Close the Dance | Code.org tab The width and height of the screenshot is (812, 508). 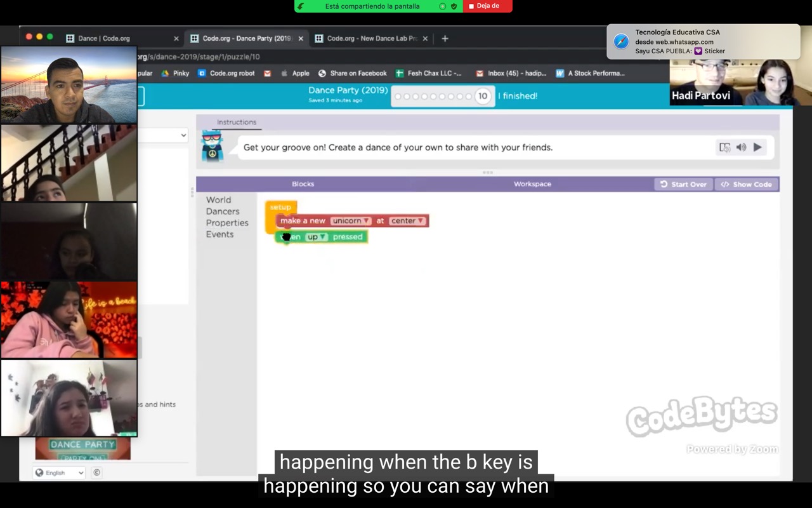pos(176,39)
